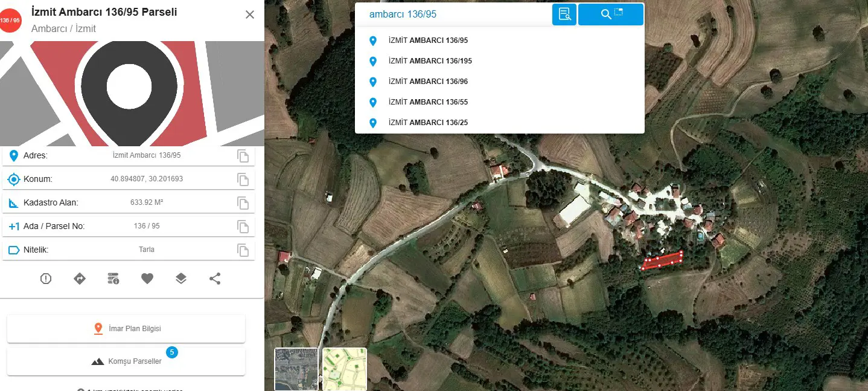The height and width of the screenshot is (391, 868).
Task: Open İmar Plan Bilgisi
Action: pos(126,329)
